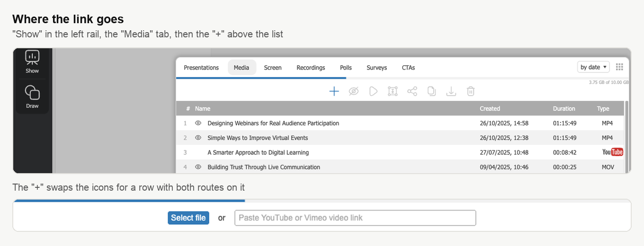Viewport: 644px width, 246px height.
Task: Select 'Designing Webinars for Real Audience Participation'
Action: [273, 123]
